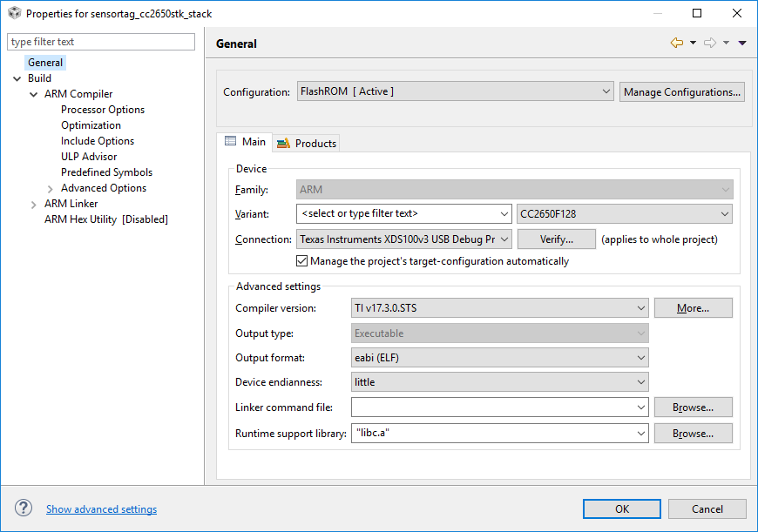The width and height of the screenshot is (758, 532).
Task: Open the help question mark icon
Action: click(24, 508)
